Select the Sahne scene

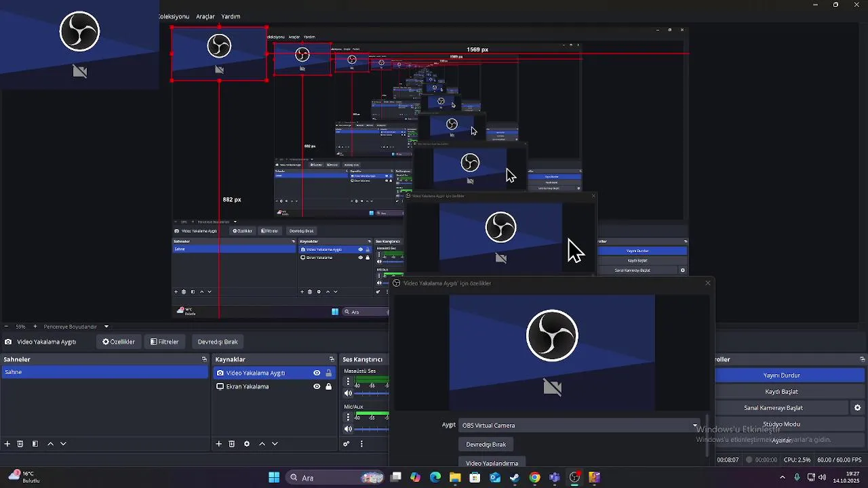pyautogui.click(x=105, y=372)
